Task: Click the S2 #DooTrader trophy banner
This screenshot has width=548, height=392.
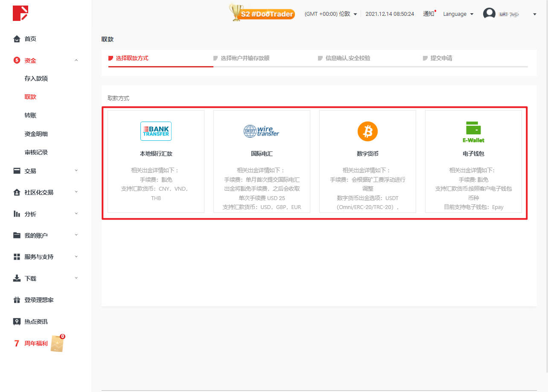Action: 262,13
